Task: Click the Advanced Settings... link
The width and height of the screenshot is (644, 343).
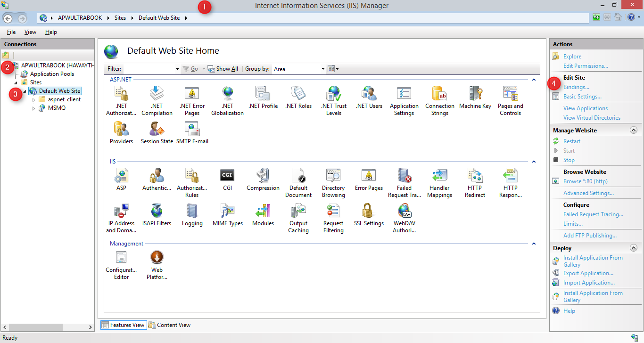Action: (x=588, y=193)
